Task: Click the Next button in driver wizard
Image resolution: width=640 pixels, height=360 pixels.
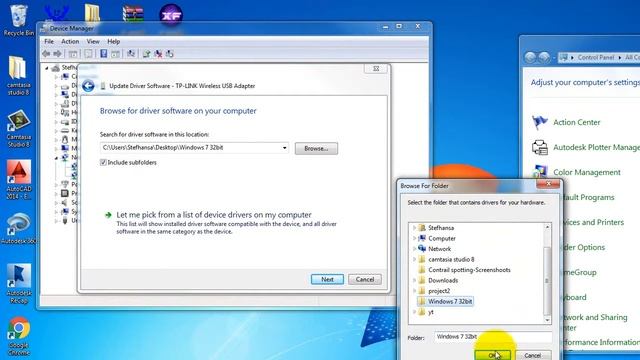Action: pos(327,279)
